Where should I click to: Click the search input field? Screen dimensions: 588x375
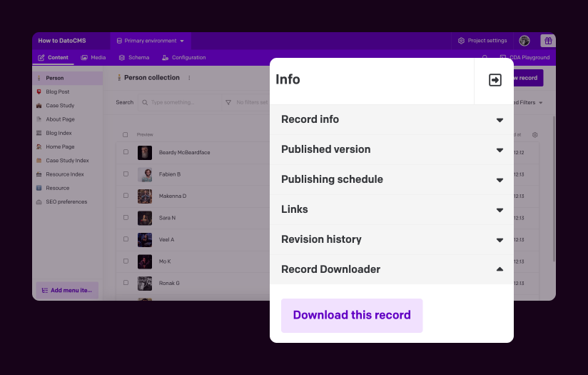coord(180,102)
